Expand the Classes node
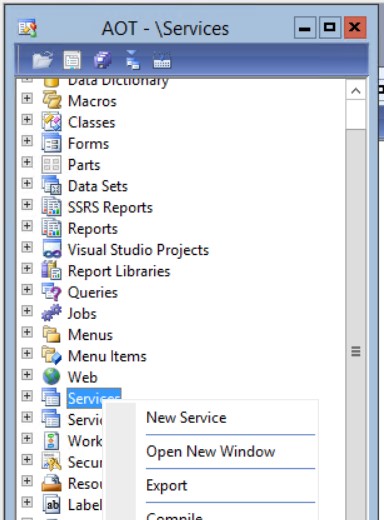 click(27, 120)
